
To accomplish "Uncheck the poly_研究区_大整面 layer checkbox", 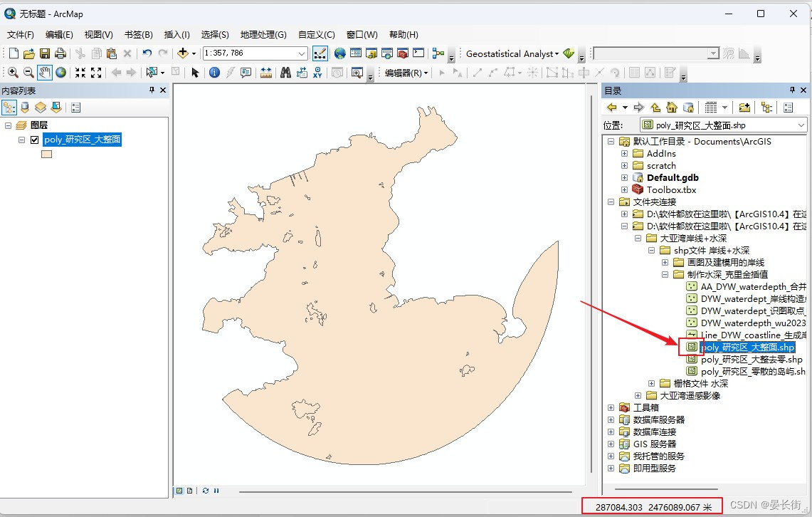I will pos(34,140).
